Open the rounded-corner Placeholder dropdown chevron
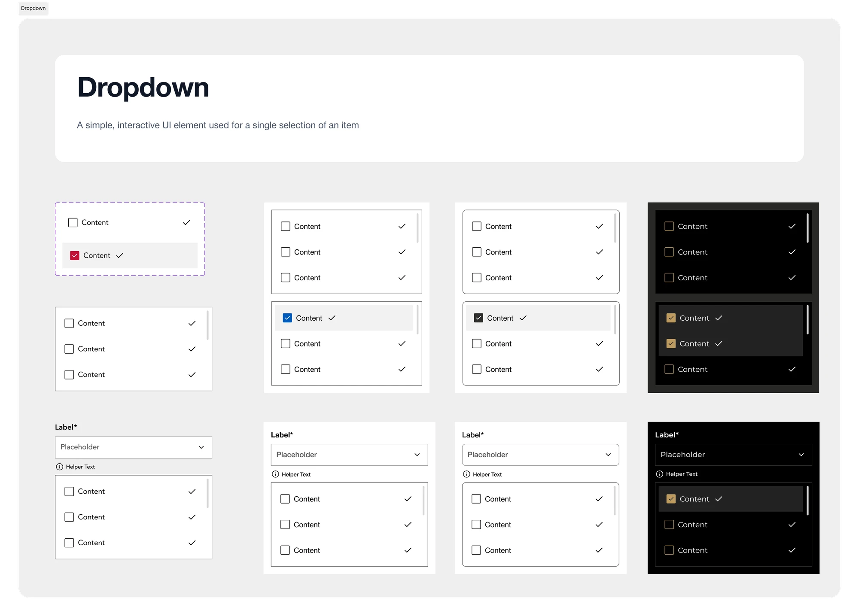Image resolution: width=859 pixels, height=616 pixels. [608, 455]
